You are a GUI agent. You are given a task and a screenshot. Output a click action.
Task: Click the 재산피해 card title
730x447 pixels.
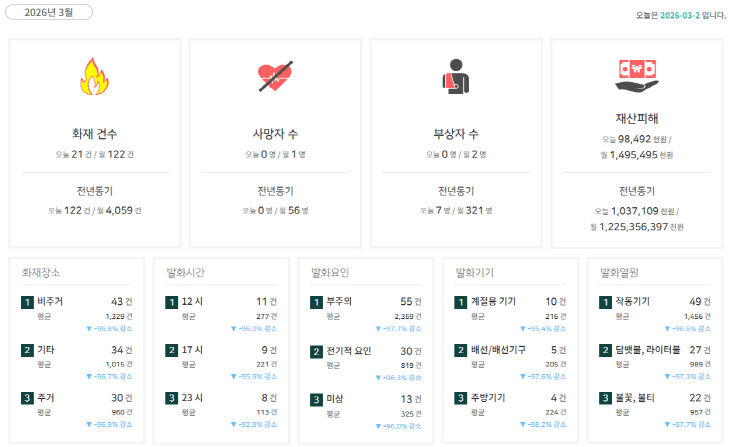(x=636, y=117)
